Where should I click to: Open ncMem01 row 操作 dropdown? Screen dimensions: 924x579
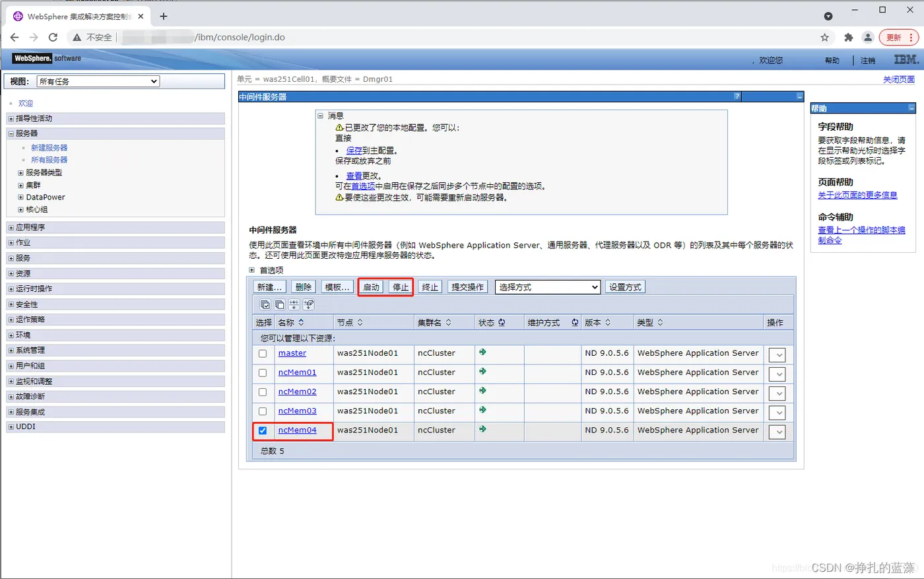click(x=777, y=374)
